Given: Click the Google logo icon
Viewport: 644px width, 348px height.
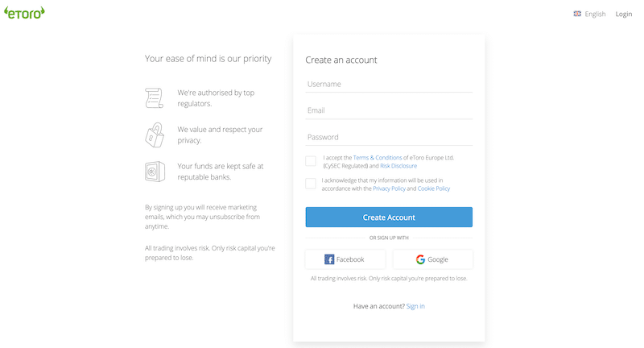Looking at the screenshot, I should tap(420, 259).
